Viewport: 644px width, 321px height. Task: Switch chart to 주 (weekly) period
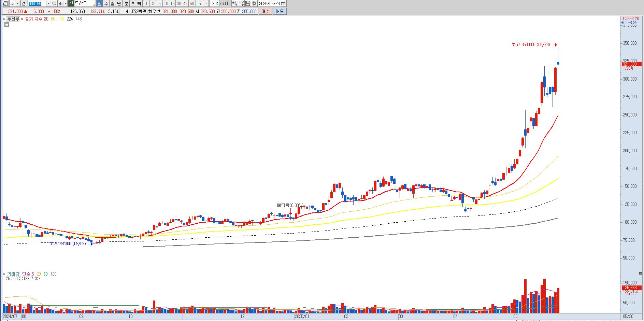(x=106, y=3)
